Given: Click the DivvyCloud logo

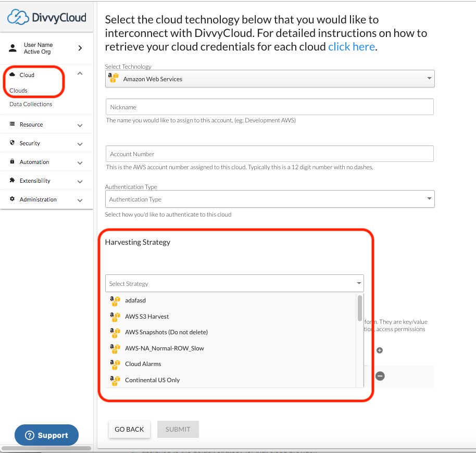Looking at the screenshot, I should pyautogui.click(x=47, y=17).
